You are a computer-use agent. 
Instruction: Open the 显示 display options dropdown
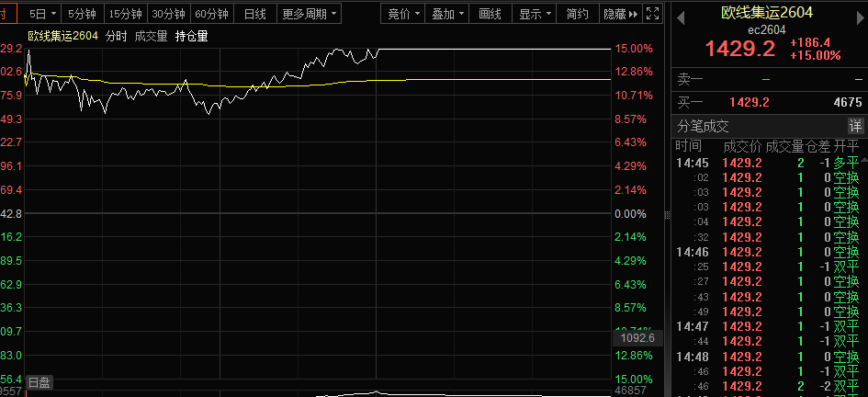535,14
